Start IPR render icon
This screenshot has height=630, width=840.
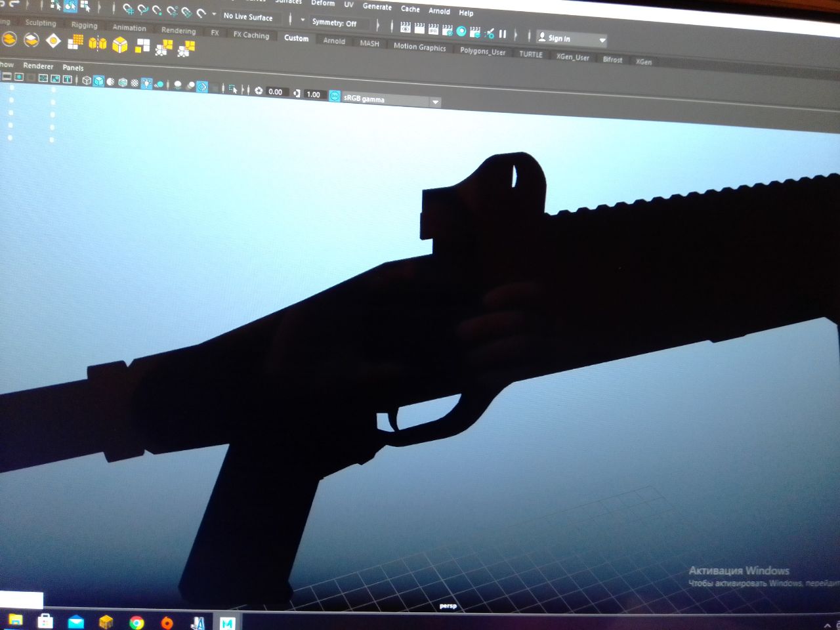pos(433,29)
